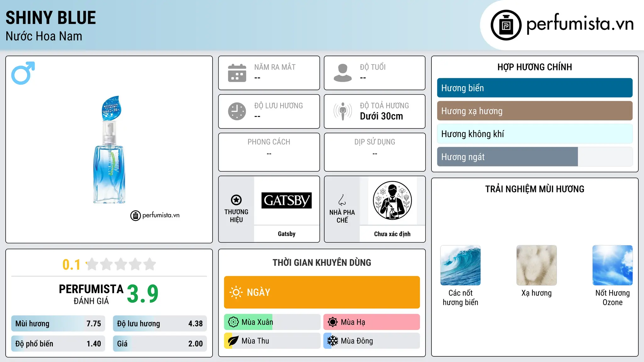Screen dimensions: 644x362
Task: Click the green 3.9 Perfumista score
Action: pos(142,294)
